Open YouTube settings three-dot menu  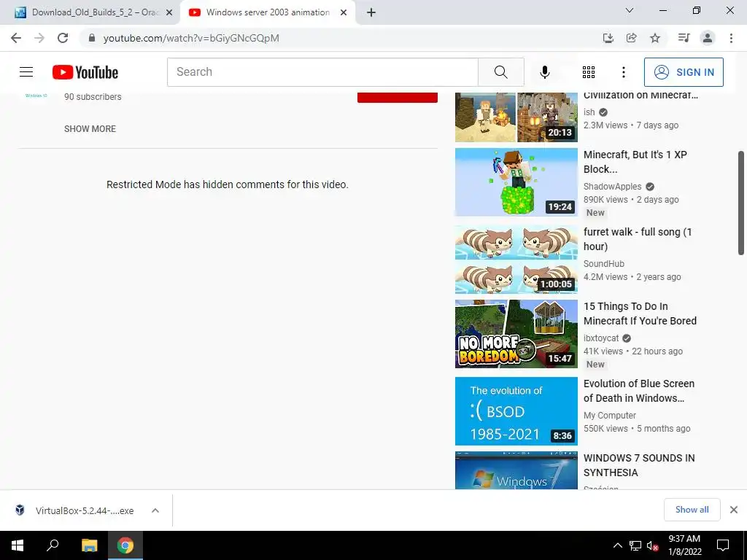pos(623,72)
